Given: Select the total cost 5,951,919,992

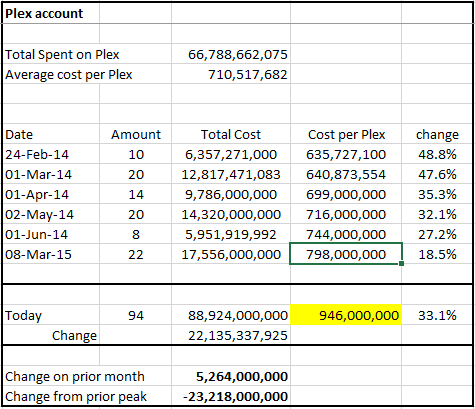Looking at the screenshot, I should click(x=231, y=234).
